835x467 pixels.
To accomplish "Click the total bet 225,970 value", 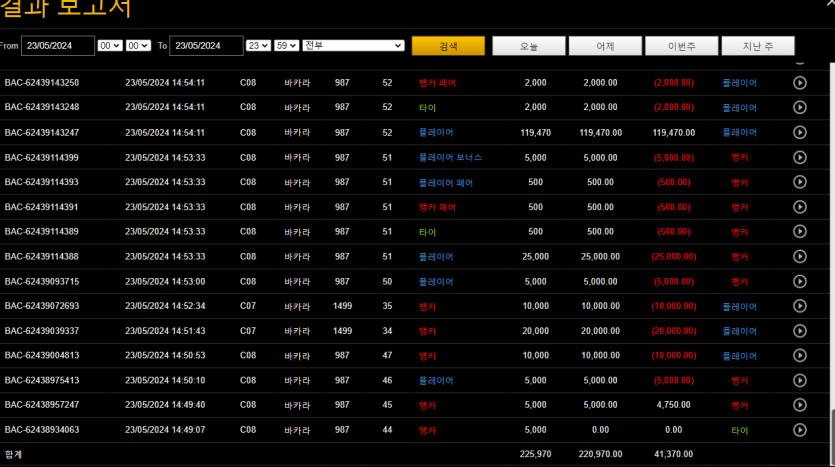I will point(535,454).
